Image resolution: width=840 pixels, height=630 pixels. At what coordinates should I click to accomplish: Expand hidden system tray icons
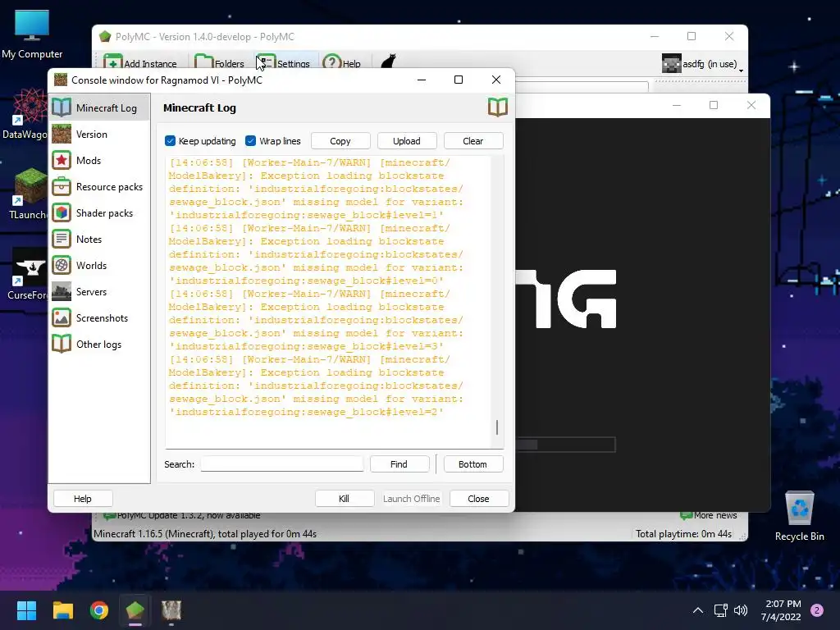click(x=698, y=610)
